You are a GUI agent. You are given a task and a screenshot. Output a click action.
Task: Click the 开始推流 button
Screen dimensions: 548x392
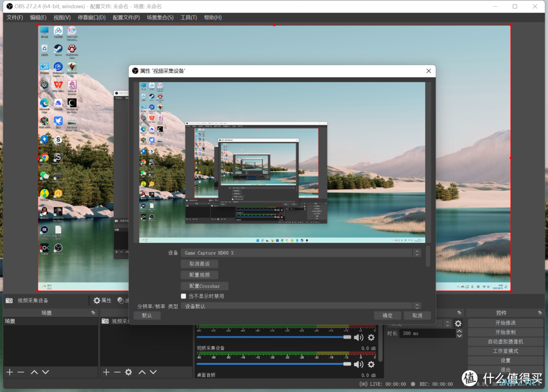(505, 323)
